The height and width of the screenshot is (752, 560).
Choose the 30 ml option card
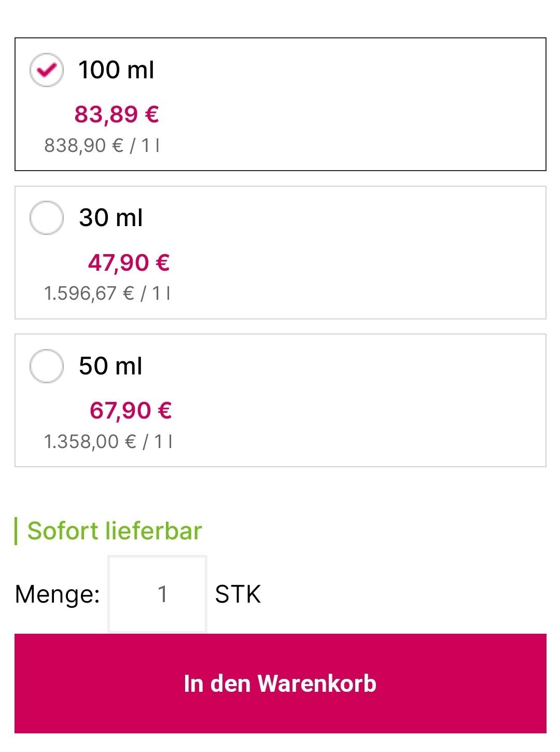pyautogui.click(x=281, y=253)
